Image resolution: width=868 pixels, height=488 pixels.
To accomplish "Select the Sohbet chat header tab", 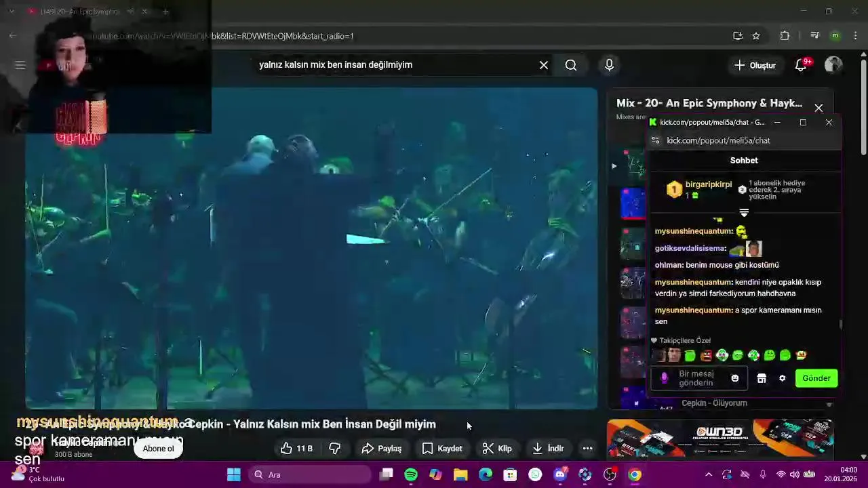I will 744,161.
